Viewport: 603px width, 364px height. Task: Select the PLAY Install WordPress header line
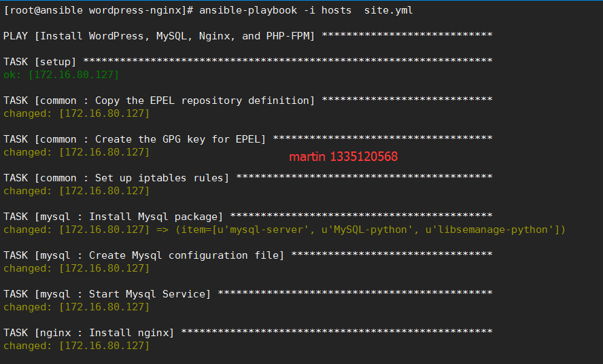pos(248,36)
